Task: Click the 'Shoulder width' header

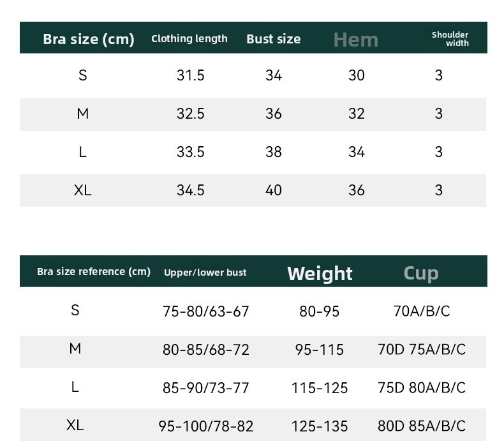Action: 450,39
